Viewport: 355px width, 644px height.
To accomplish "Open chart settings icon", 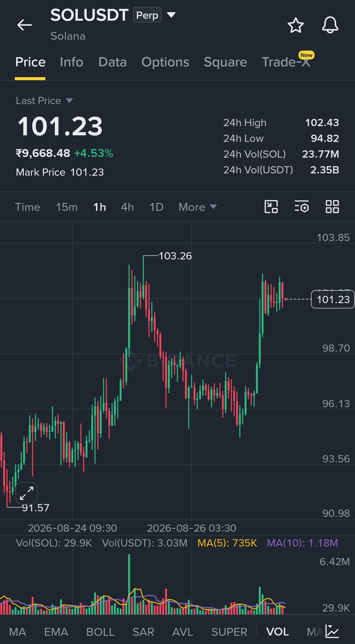I will (301, 207).
